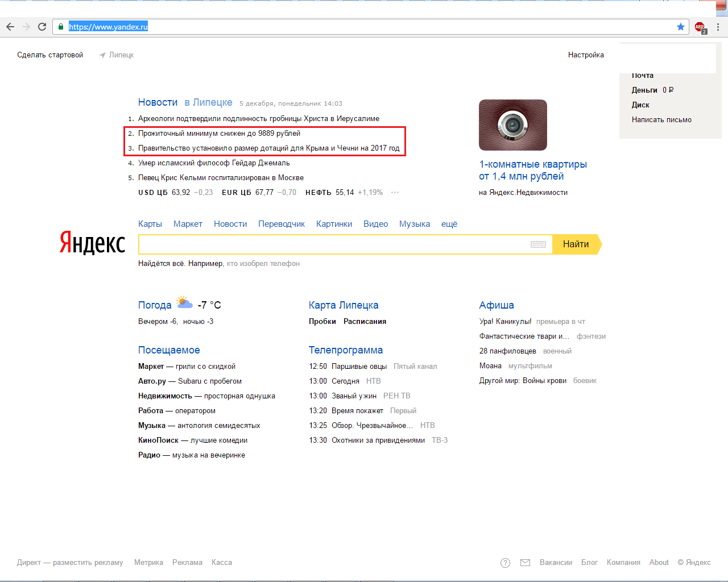728x582 pixels.
Task: Open the Музыка service tab
Action: (x=415, y=224)
